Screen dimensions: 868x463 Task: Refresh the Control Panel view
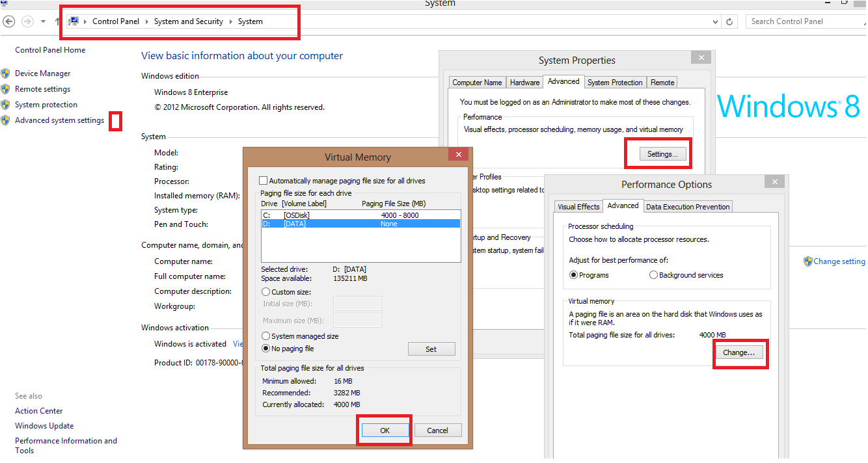point(730,21)
